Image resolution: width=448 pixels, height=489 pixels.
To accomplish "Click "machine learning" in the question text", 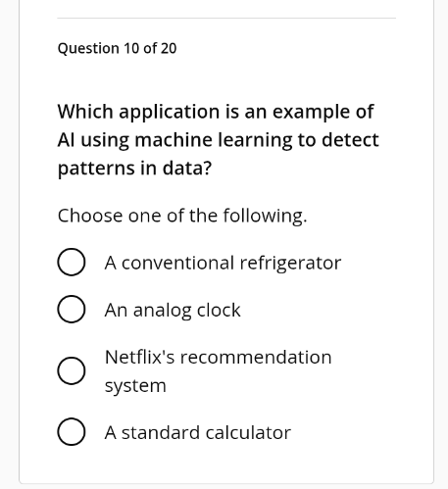I will tap(214, 140).
